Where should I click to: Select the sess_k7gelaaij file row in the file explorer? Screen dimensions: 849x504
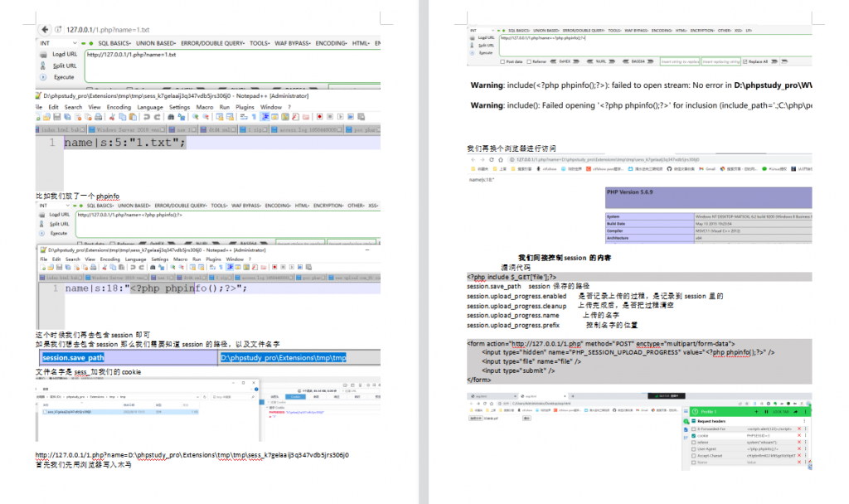click(121, 412)
